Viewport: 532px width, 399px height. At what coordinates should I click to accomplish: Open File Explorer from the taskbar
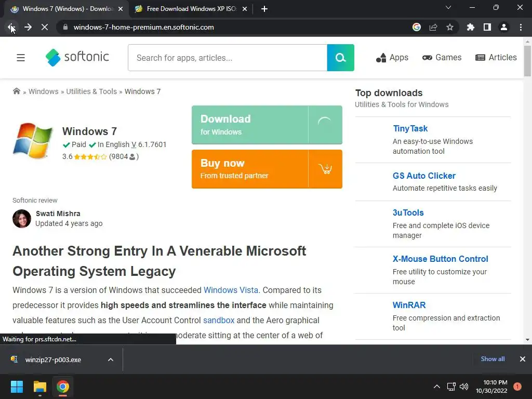click(40, 387)
